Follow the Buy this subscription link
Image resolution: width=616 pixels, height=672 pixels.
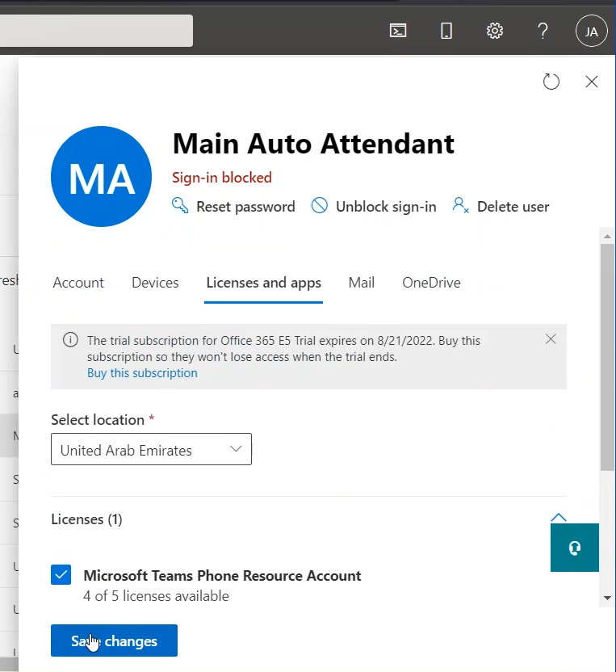click(x=142, y=373)
